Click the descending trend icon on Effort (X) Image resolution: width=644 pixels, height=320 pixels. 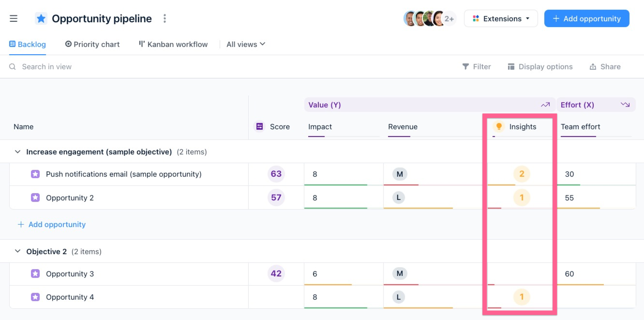(626, 105)
